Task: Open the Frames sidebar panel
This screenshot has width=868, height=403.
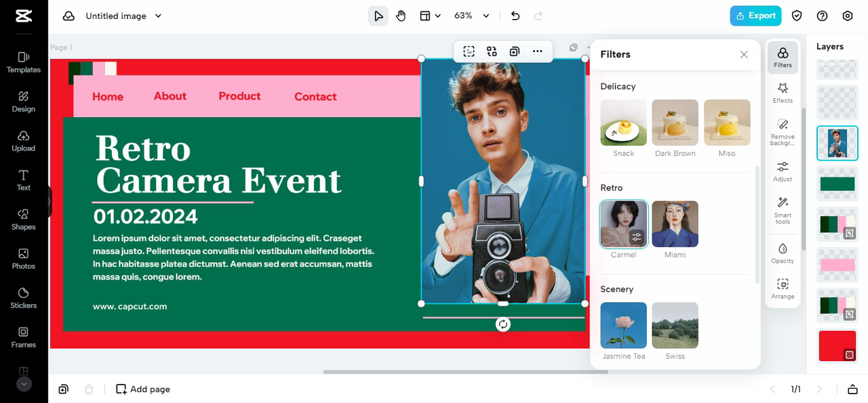Action: [x=24, y=337]
